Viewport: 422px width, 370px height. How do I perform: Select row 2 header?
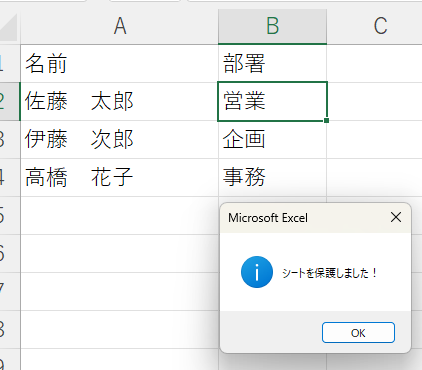pos(10,101)
